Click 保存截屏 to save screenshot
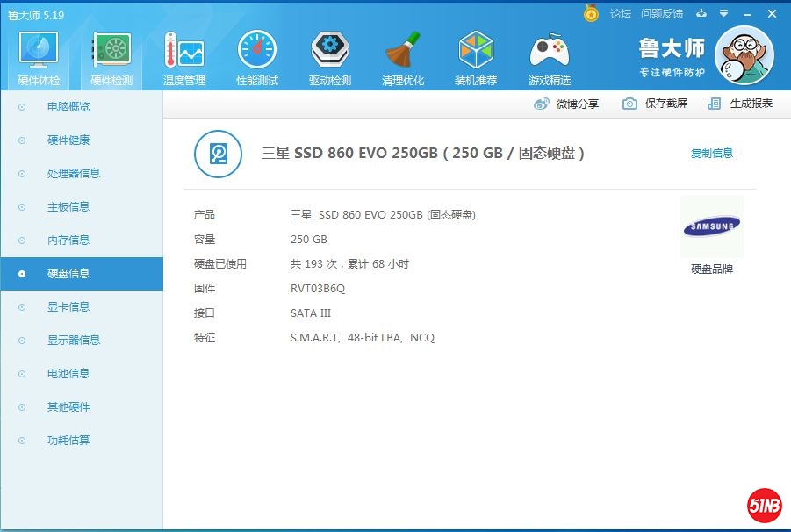Viewport: 791px width, 532px height. (x=656, y=104)
